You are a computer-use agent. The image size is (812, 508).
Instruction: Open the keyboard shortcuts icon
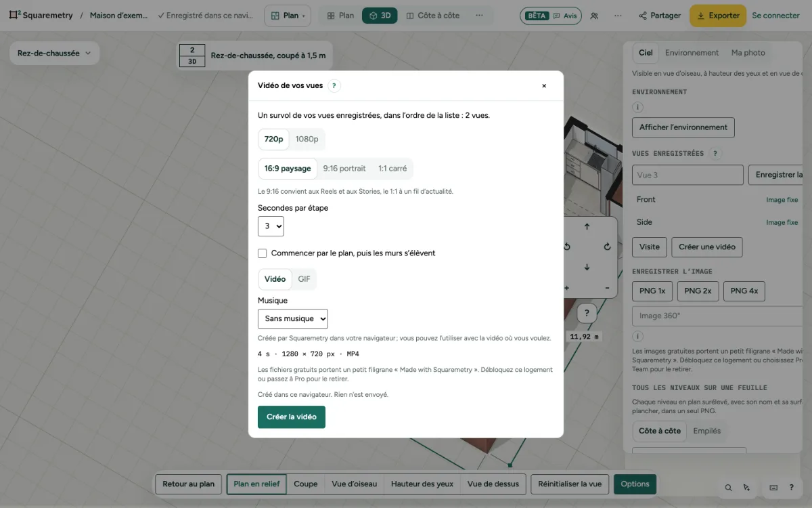(x=773, y=487)
